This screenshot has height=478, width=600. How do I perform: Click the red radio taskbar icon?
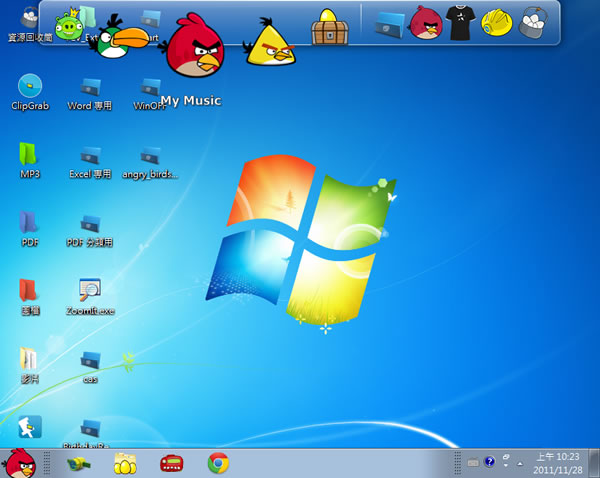[171, 462]
